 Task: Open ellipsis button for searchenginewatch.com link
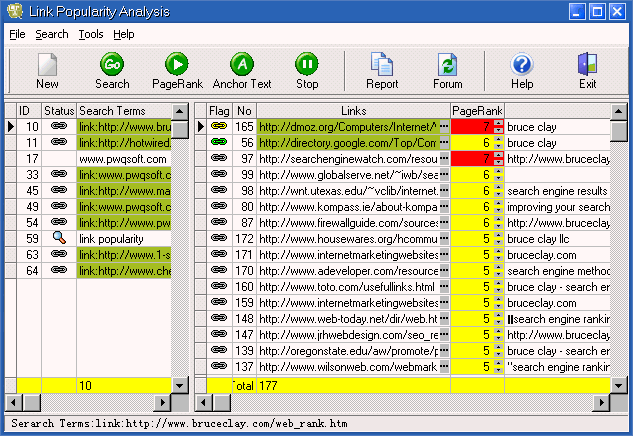(x=444, y=159)
